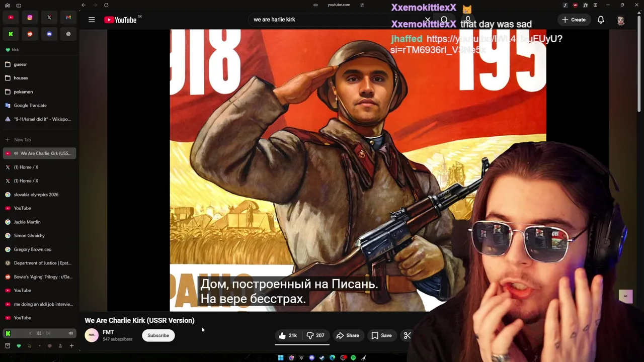Viewport: 644px width, 362px height.
Task: Reload the page with the refresh icon
Action: (x=106, y=5)
